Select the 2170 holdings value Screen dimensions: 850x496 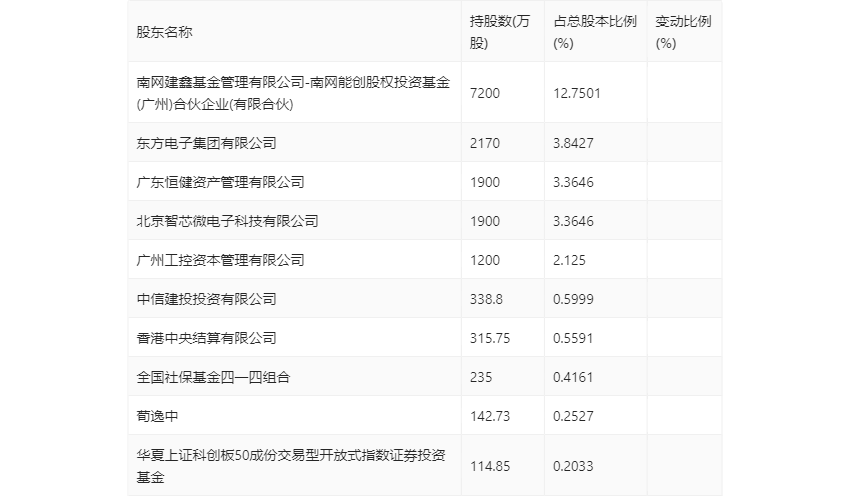coord(485,143)
